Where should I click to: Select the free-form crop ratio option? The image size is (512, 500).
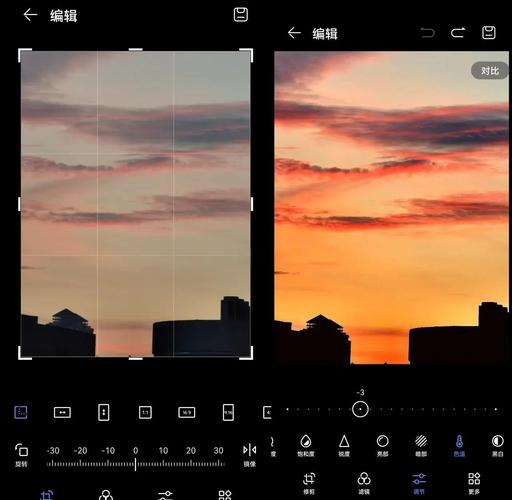click(21, 412)
